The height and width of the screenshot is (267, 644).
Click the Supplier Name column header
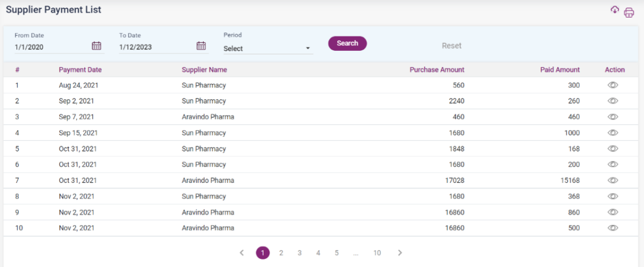pyautogui.click(x=204, y=70)
